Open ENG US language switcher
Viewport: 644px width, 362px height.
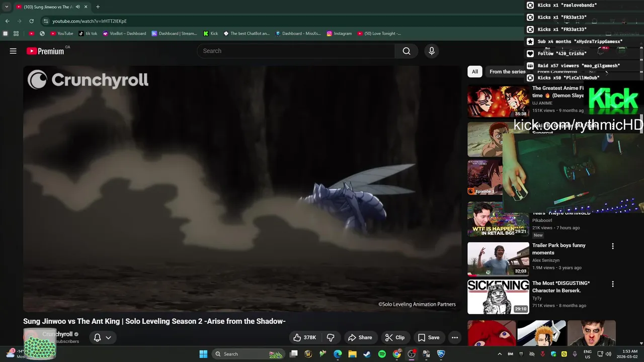(588, 354)
